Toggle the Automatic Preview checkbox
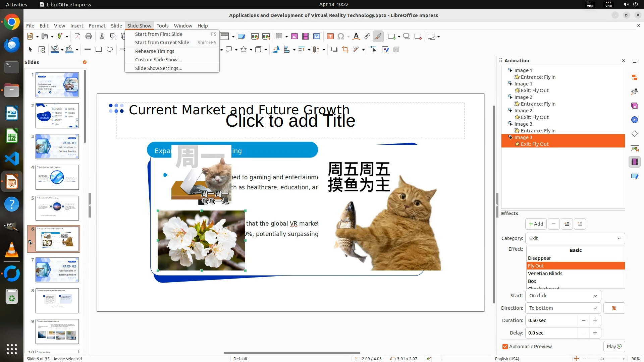The width and height of the screenshot is (644, 362). (x=505, y=347)
